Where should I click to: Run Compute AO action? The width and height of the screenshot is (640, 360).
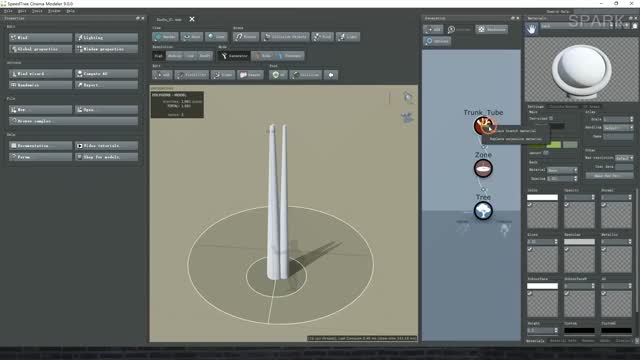pos(106,74)
